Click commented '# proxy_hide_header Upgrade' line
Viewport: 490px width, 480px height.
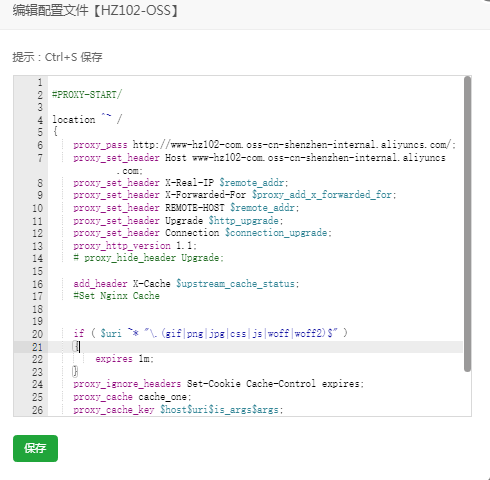(x=148, y=258)
